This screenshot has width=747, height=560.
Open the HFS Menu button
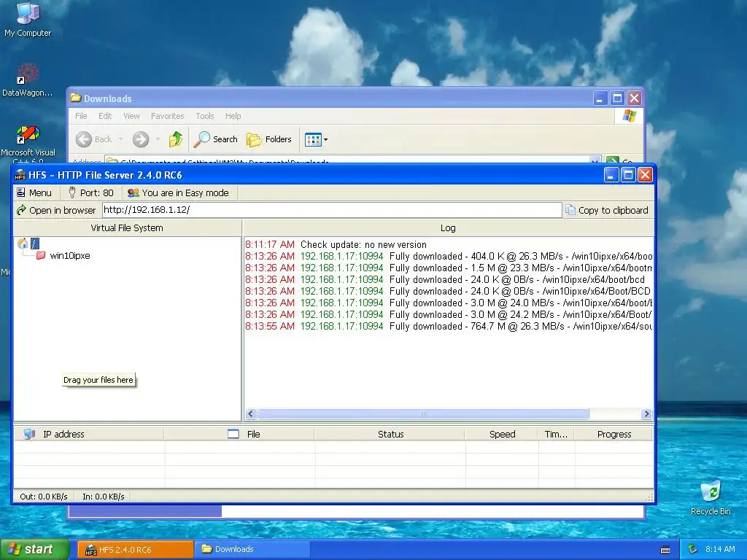(x=34, y=192)
